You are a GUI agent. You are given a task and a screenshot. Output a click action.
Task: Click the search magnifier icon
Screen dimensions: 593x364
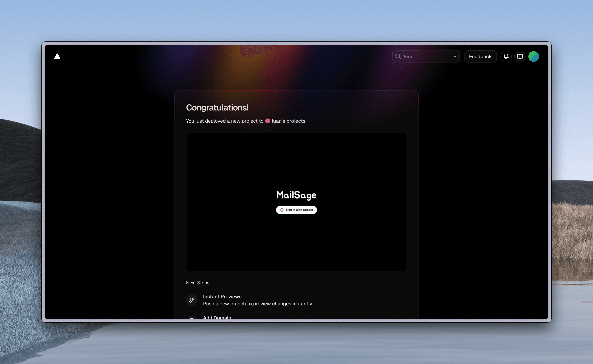click(398, 56)
